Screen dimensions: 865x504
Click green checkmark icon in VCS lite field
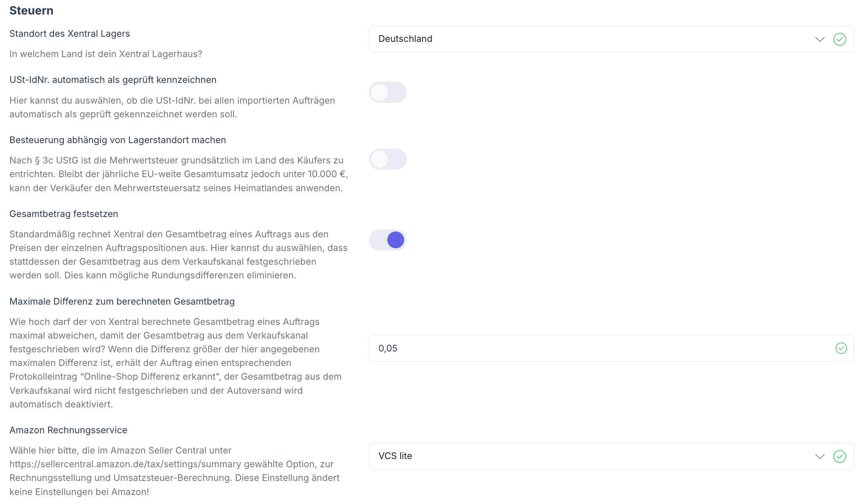840,456
